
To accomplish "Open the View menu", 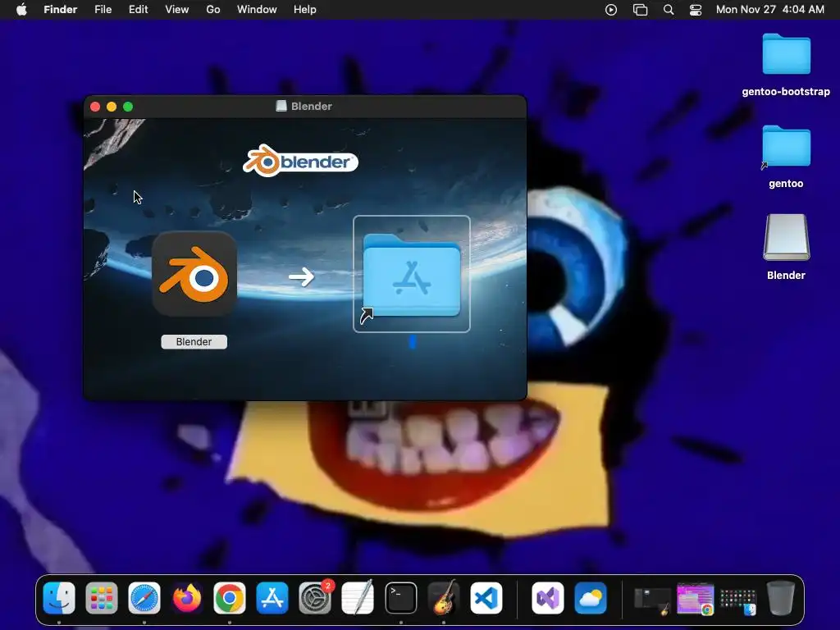I will click(x=177, y=10).
